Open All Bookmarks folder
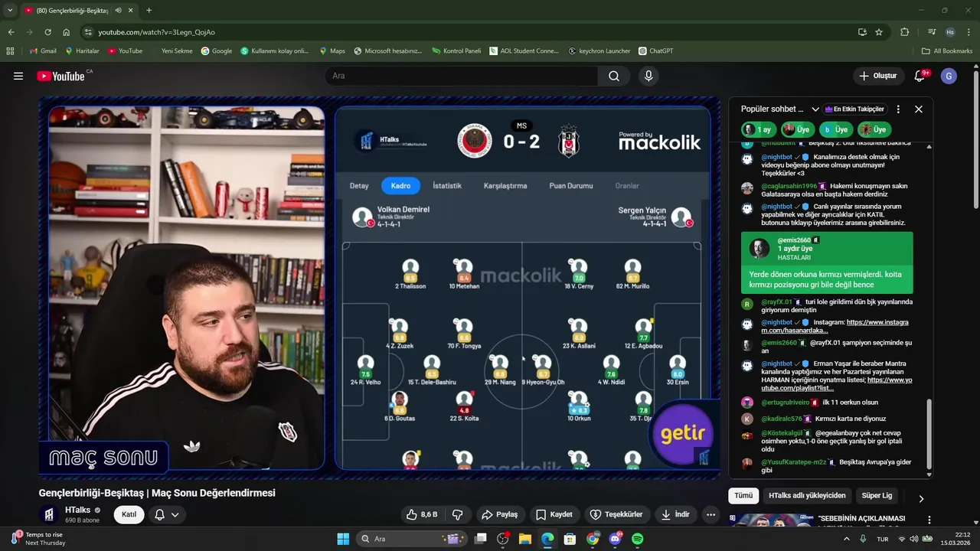 [947, 51]
